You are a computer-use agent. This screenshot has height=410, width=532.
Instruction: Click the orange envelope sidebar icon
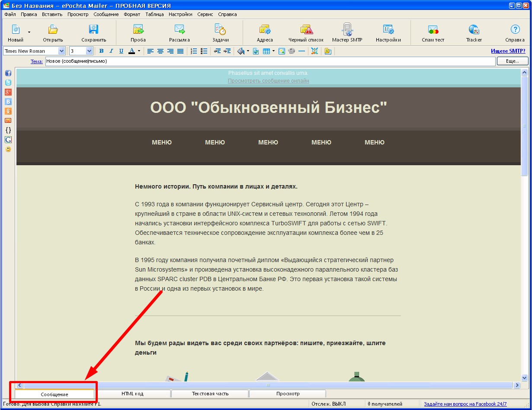[x=8, y=121]
